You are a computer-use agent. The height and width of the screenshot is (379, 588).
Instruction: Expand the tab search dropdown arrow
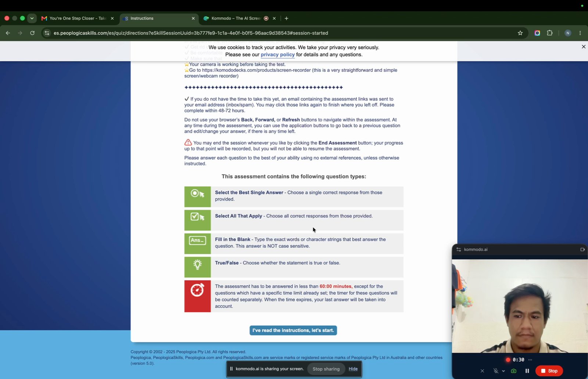32,18
